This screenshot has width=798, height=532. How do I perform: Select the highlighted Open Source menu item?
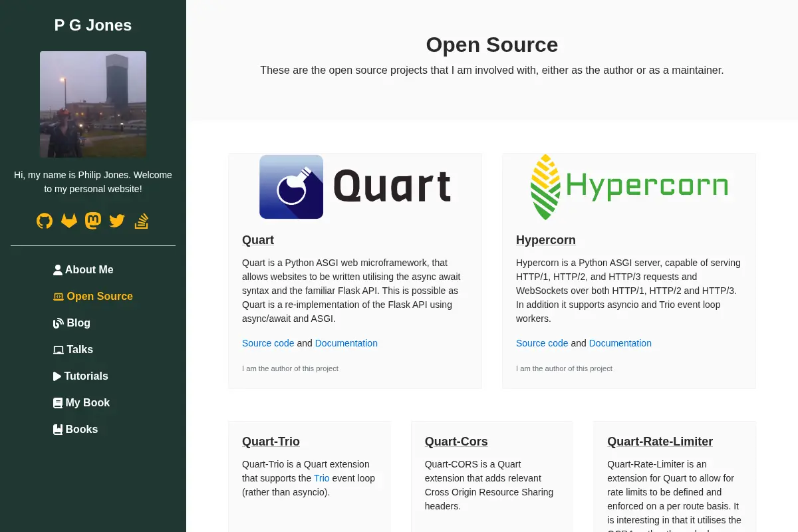point(93,296)
